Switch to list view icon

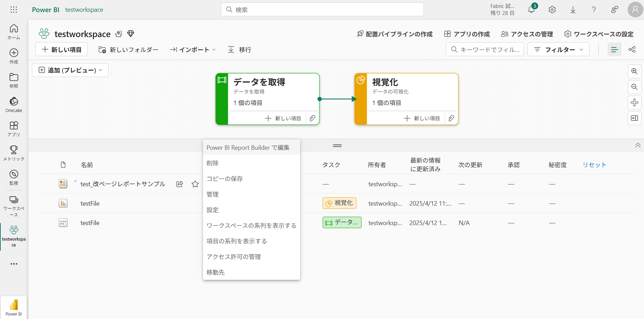[615, 50]
